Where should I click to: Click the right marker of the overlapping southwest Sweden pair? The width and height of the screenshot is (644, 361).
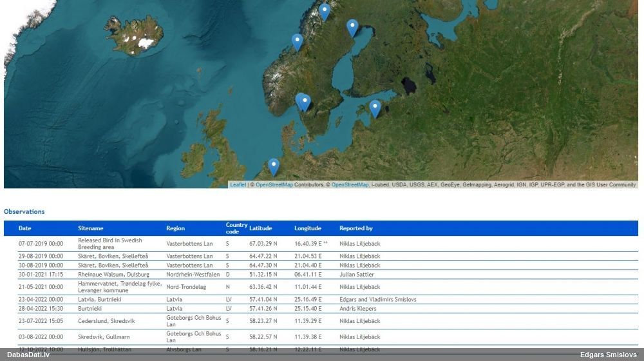[x=306, y=102]
